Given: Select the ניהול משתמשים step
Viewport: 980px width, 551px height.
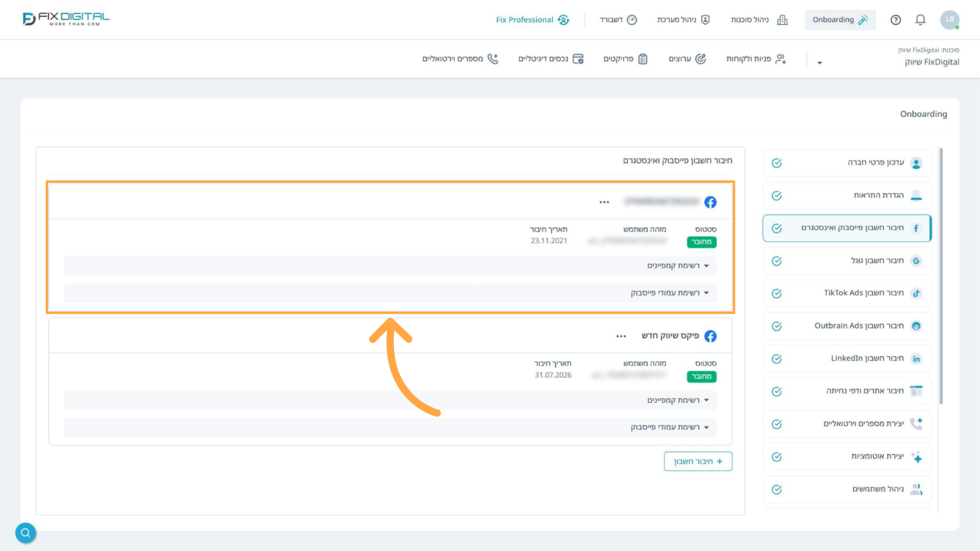Looking at the screenshot, I should point(847,489).
